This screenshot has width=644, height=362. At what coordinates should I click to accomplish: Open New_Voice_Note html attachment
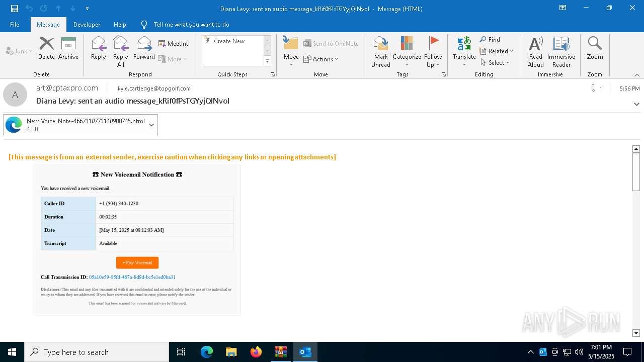[x=74, y=125]
